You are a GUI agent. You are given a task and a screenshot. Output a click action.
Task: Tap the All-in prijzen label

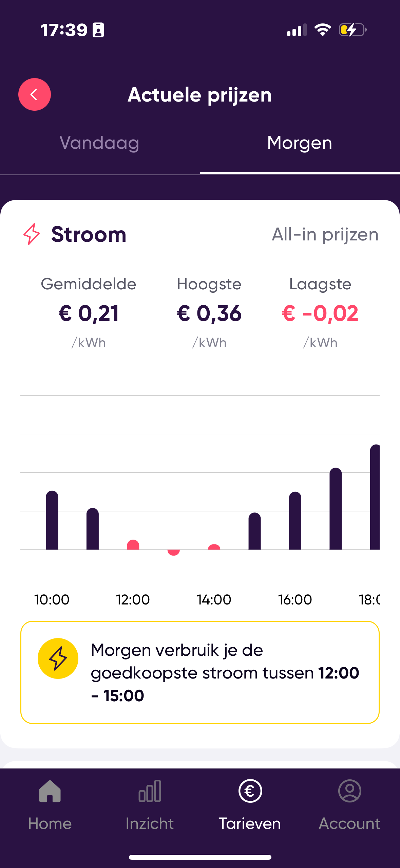pyautogui.click(x=325, y=234)
